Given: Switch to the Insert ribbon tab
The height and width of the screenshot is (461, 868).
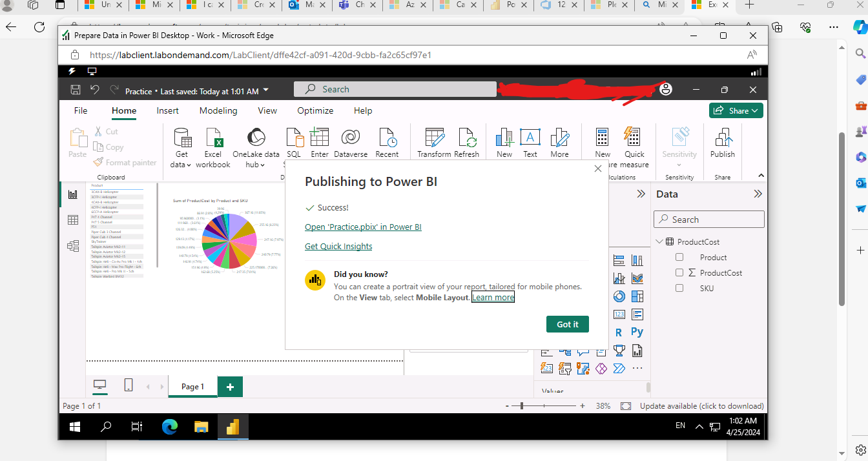Looking at the screenshot, I should click(x=167, y=110).
